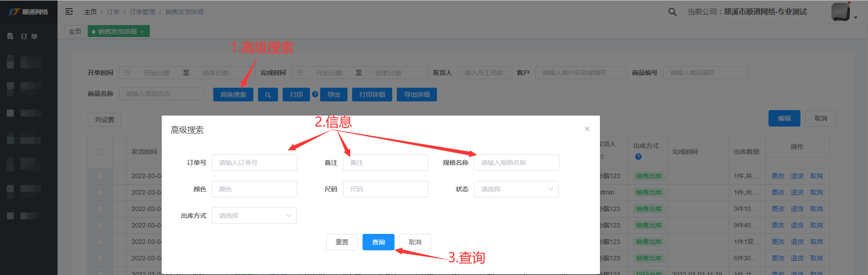
Task: Open the 订单 sidebar menu icon
Action: pos(11,36)
